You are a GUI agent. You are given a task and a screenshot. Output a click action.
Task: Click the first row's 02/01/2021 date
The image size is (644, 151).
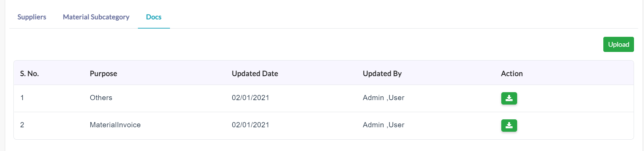pos(250,98)
